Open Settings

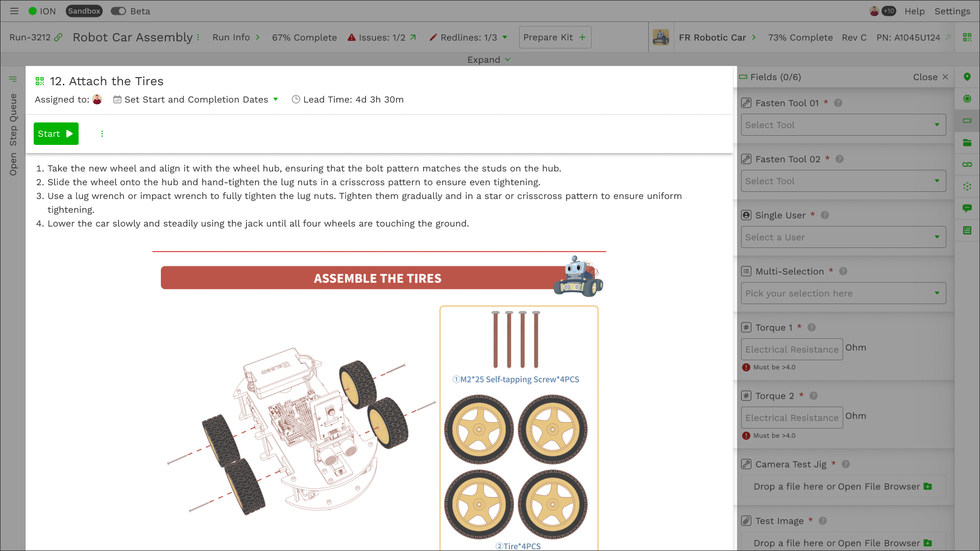[x=952, y=11]
